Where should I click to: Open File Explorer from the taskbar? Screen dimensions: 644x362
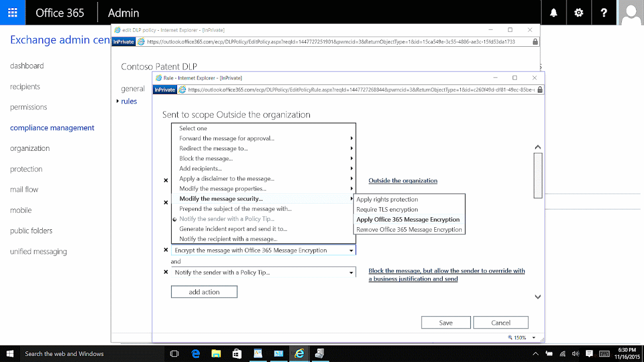pos(216,354)
